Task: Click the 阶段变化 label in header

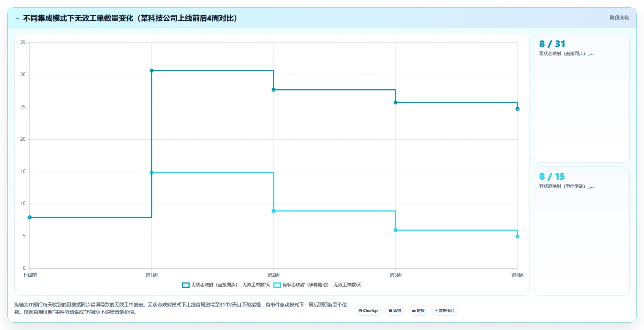Action: pyautogui.click(x=619, y=18)
